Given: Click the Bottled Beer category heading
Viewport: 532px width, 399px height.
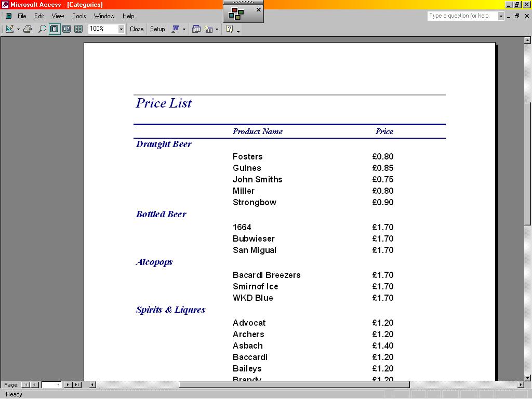Looking at the screenshot, I should pyautogui.click(x=161, y=214).
